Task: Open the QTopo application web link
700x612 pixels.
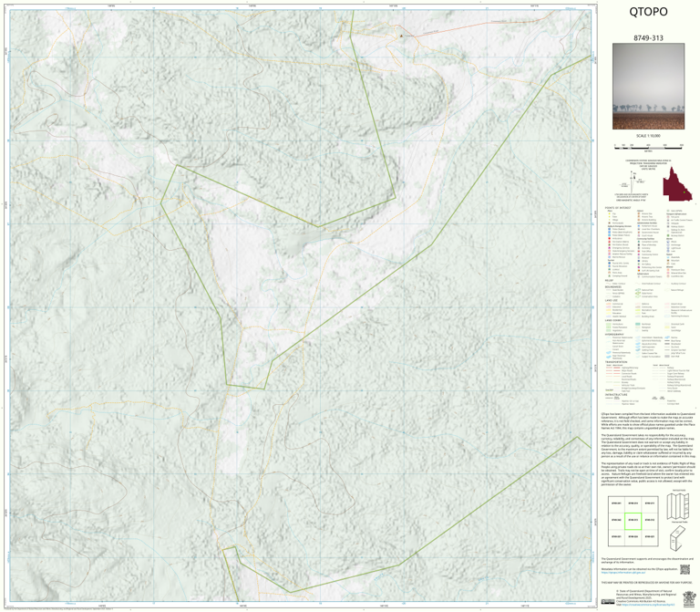Action: point(623,572)
